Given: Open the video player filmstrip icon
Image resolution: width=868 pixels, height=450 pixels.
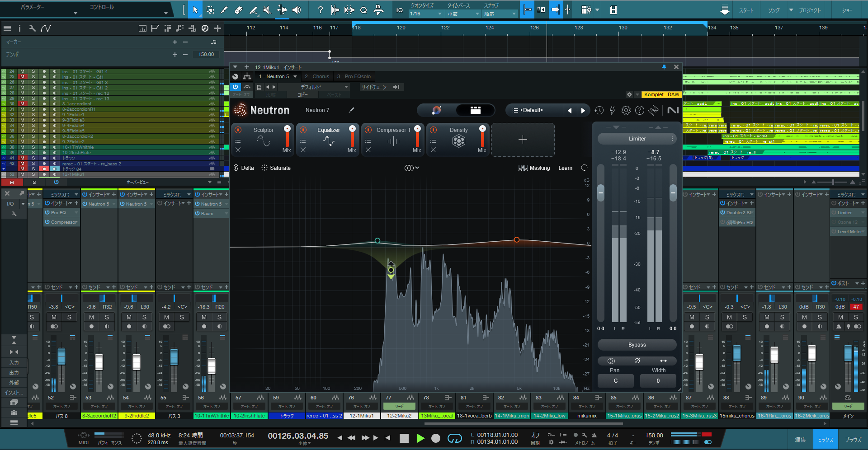Looking at the screenshot, I should pos(613,10).
